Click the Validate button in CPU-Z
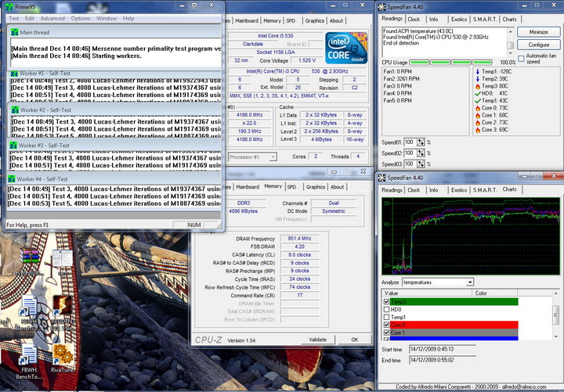 [x=317, y=340]
